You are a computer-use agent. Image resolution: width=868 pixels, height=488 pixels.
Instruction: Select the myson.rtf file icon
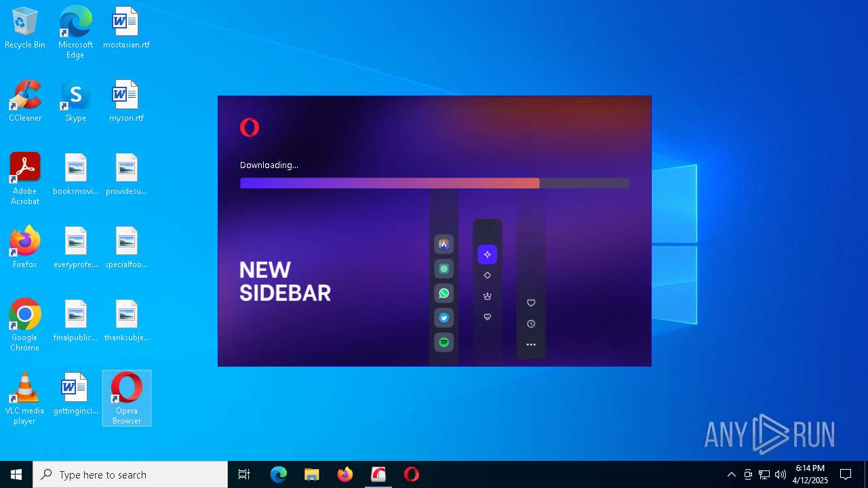126,101
